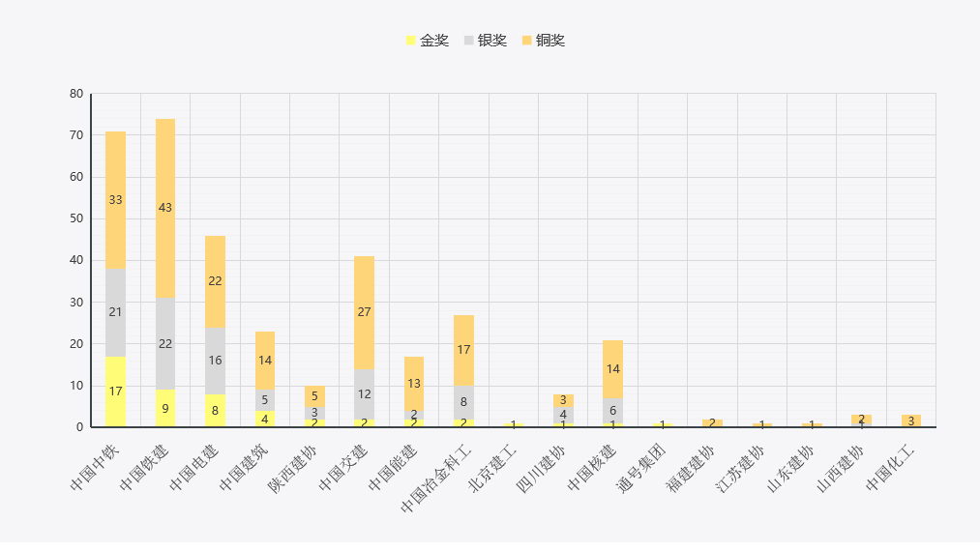This screenshot has height=551, width=980.
Task: Click the 中国电建 silver segment labeled 16
Action: click(215, 361)
